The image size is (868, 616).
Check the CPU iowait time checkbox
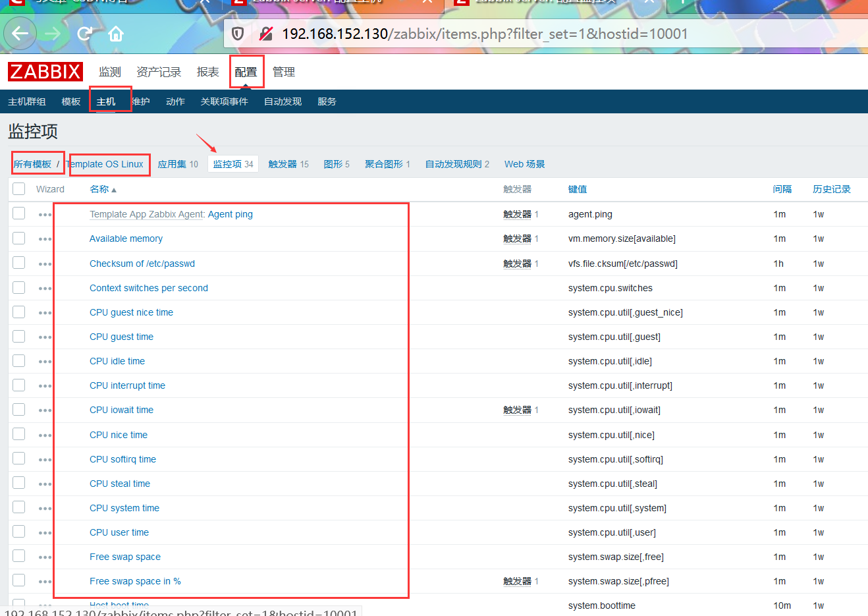[x=19, y=409]
